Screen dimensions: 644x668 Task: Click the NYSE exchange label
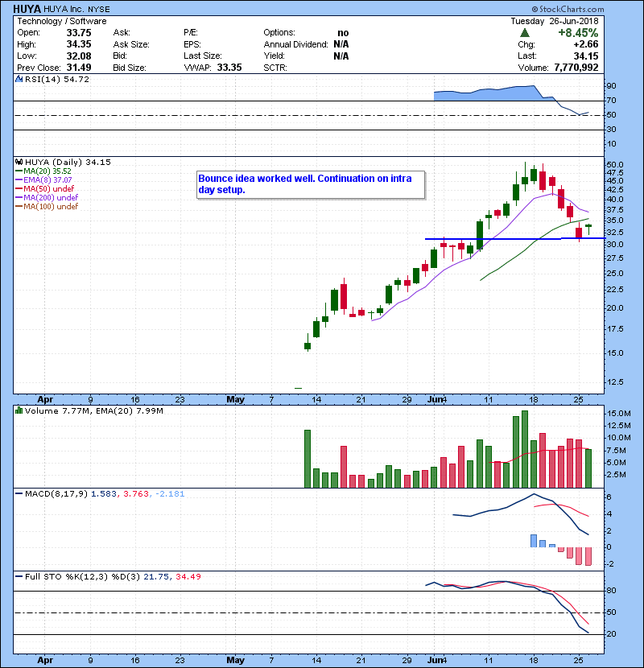99,10
